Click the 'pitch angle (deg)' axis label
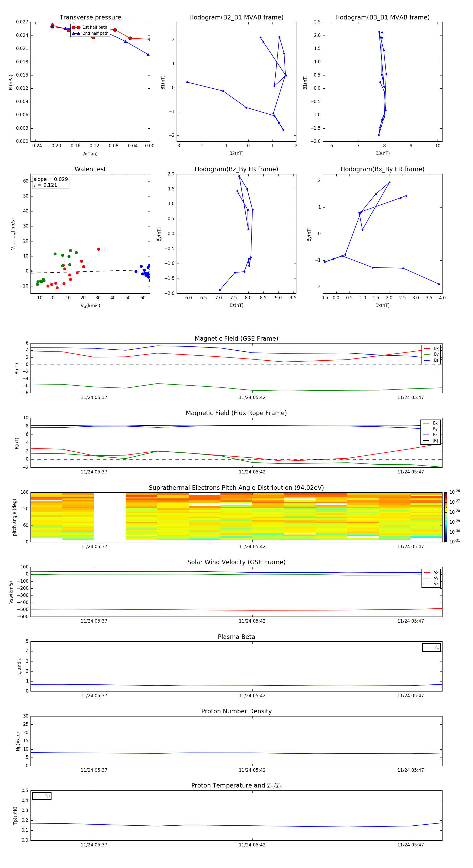The height and width of the screenshot is (868, 473). (x=14, y=517)
